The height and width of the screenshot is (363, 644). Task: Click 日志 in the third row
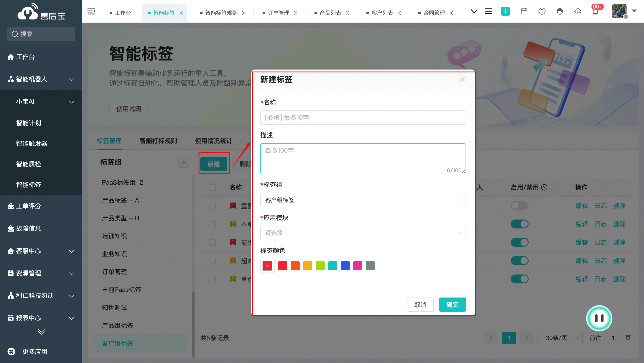point(600,242)
